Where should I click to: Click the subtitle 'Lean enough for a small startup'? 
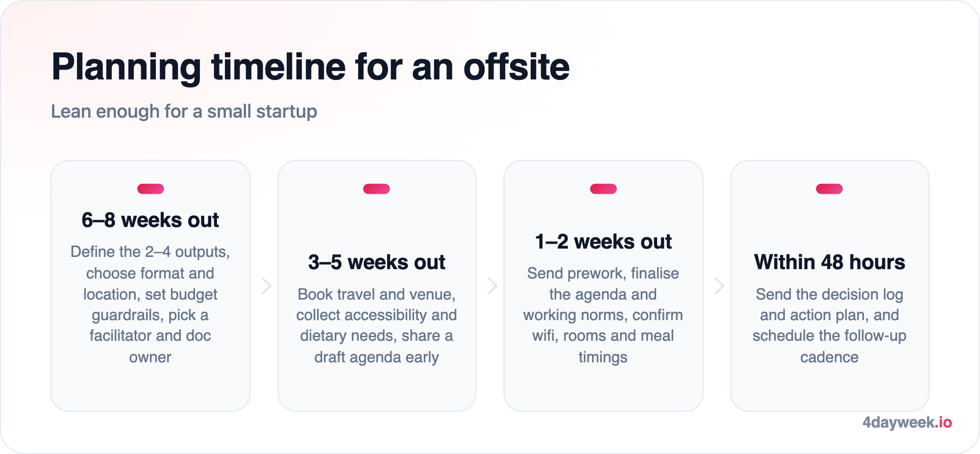coord(184,111)
